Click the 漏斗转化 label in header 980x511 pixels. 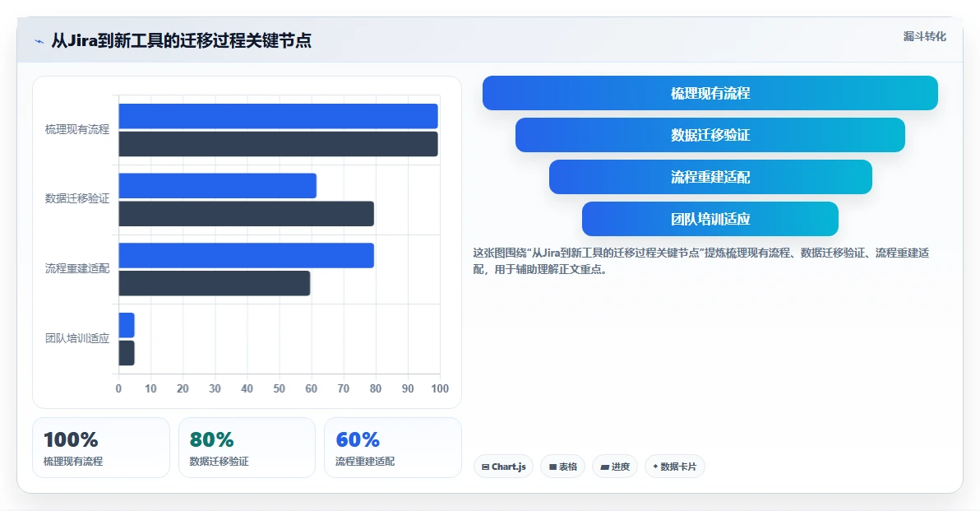tap(924, 36)
